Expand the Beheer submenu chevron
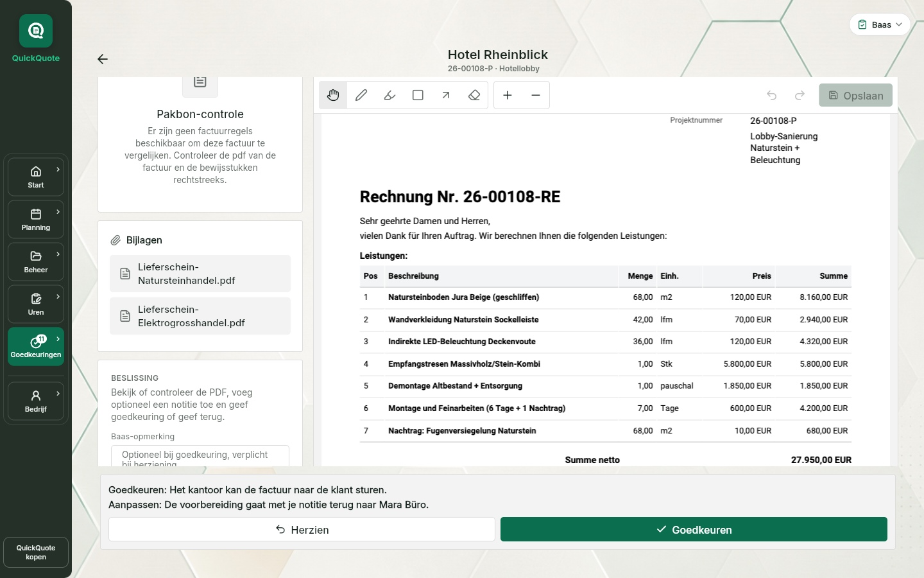Viewport: 924px width, 578px height. click(58, 254)
